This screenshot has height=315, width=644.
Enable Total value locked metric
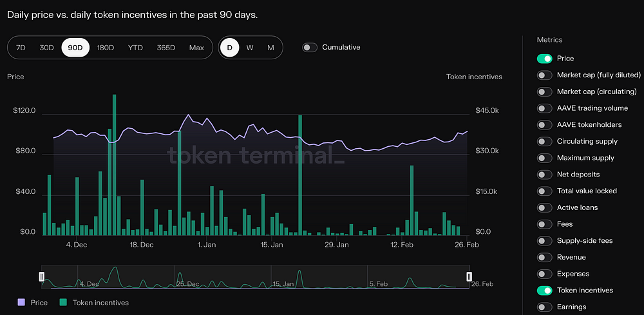coord(545,191)
